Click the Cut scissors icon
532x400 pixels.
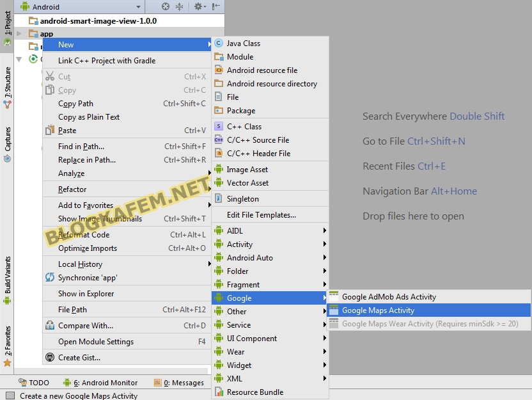pos(50,76)
